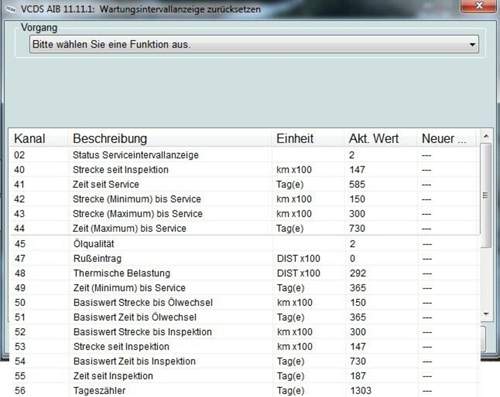Select the Thermische Belastung row
The image size is (500, 397).
245,273
